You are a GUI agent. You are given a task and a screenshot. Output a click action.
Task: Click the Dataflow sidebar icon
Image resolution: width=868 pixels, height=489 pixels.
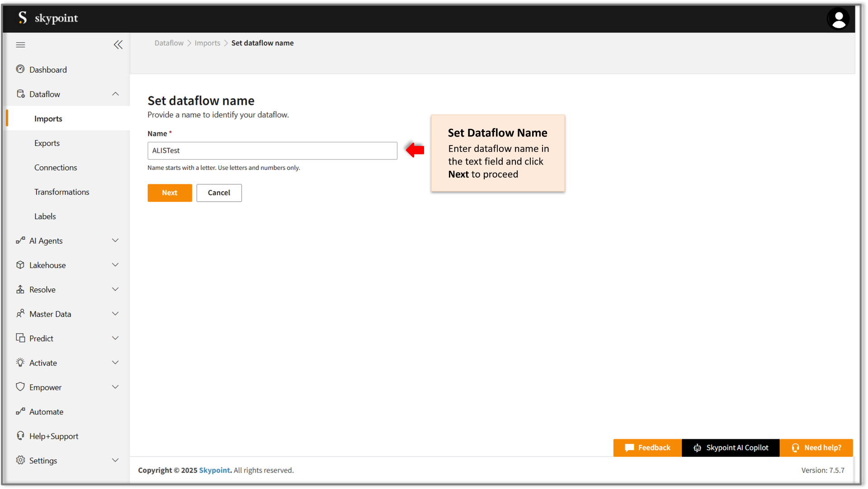pyautogui.click(x=20, y=94)
